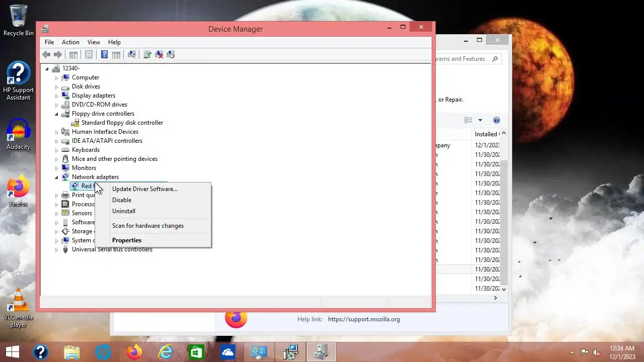Screen dimensions: 644x362
Task: Select IDE ATA/ATAPI controllers category
Action: pos(107,141)
